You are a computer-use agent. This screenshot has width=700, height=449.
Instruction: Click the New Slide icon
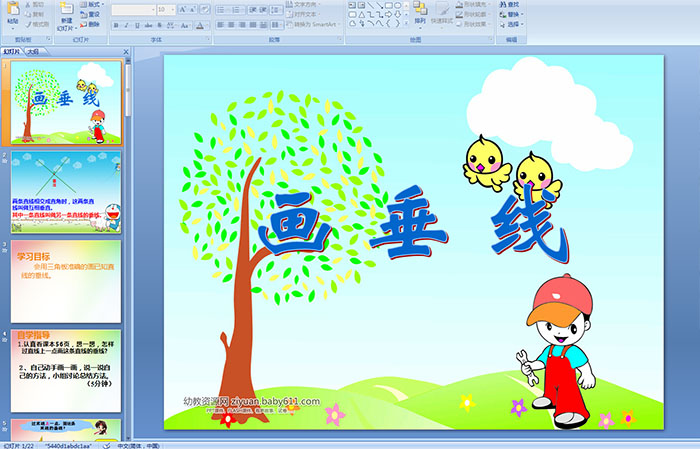point(67,9)
